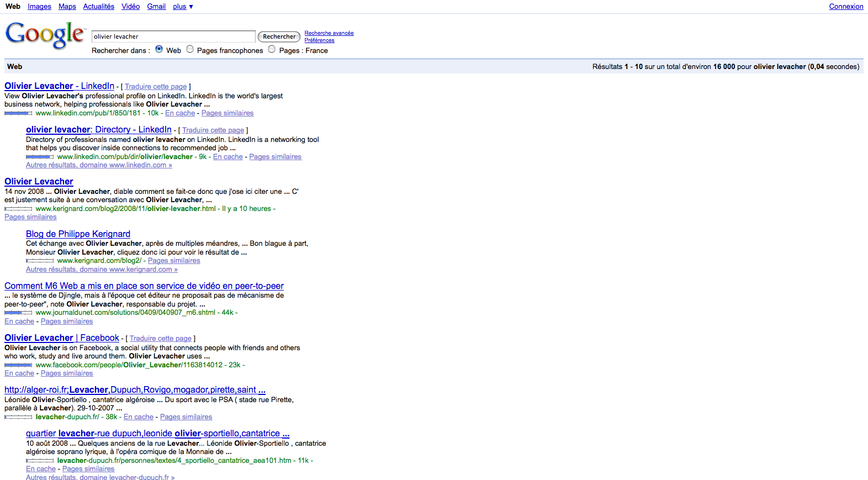Viewport: 868px width, 480px height.
Task: Select the Pages francophones radio button
Action: coord(190,49)
